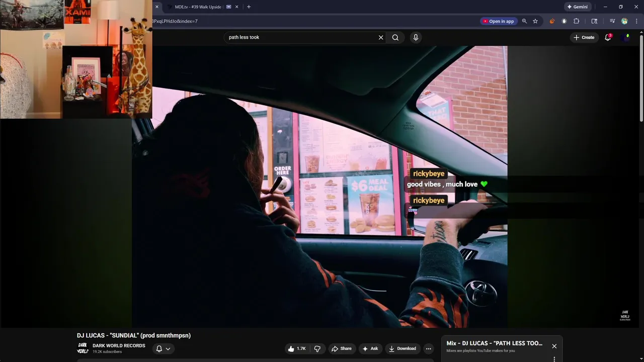
Task: Click the YouTube search magnifier button
Action: 395,37
